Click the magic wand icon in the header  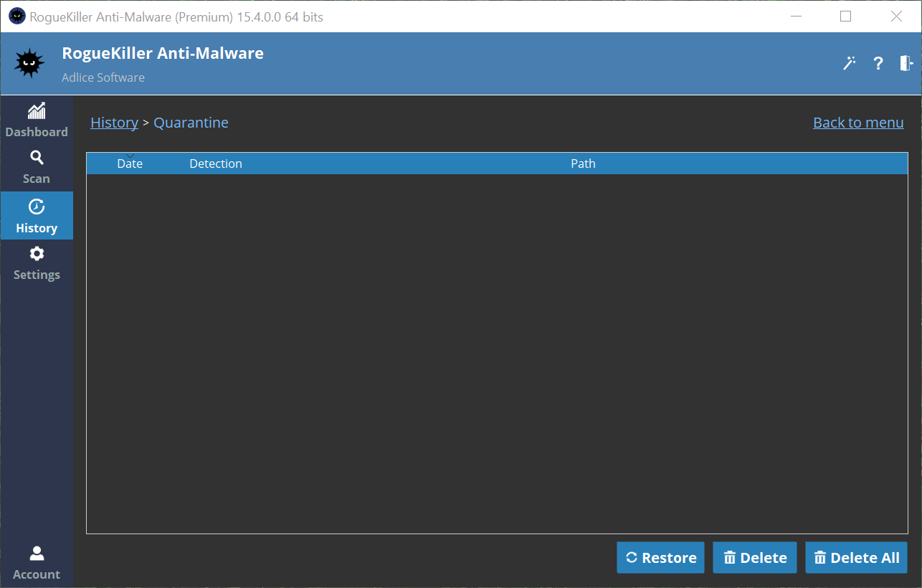pos(850,63)
